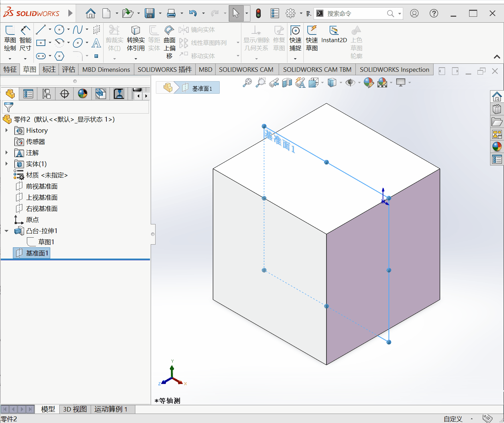Open the Options gear icon

coord(291,14)
